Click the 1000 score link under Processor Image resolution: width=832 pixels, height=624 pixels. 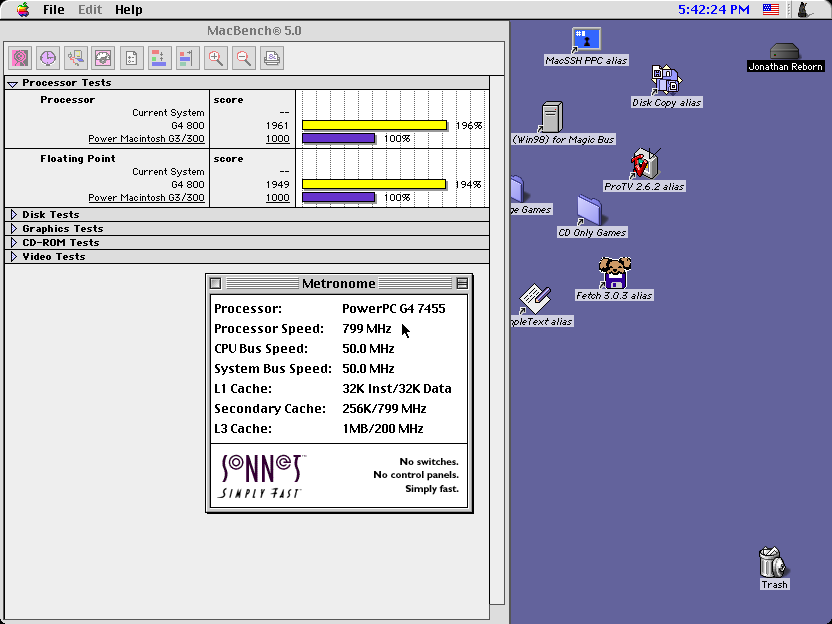[278, 139]
